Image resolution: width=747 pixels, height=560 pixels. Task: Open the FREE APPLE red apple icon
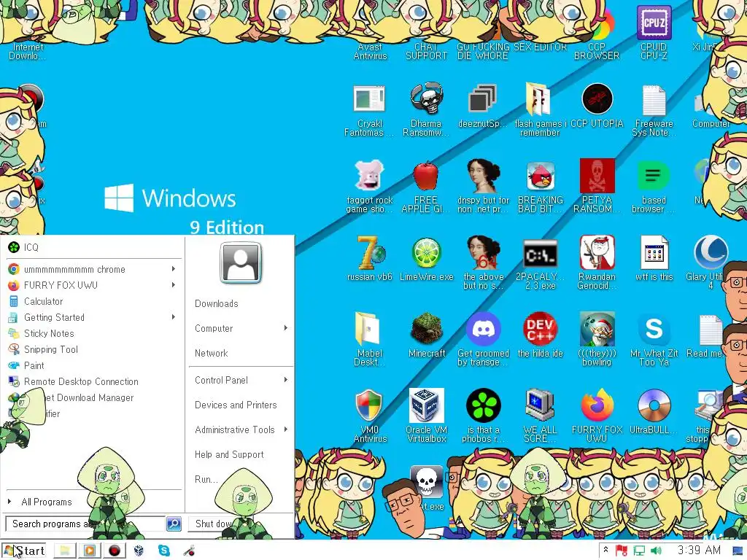[425, 176]
